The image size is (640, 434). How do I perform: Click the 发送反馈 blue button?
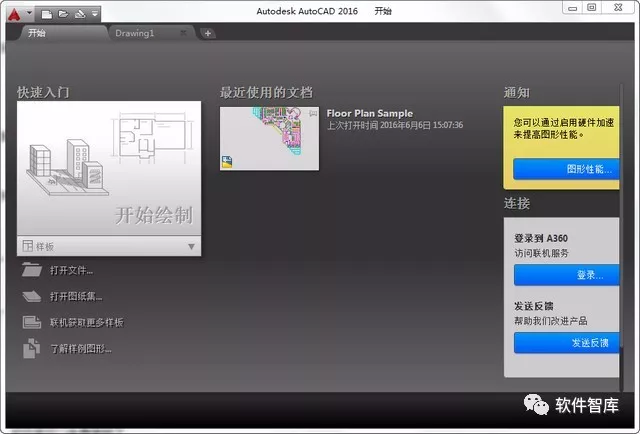pyautogui.click(x=567, y=343)
